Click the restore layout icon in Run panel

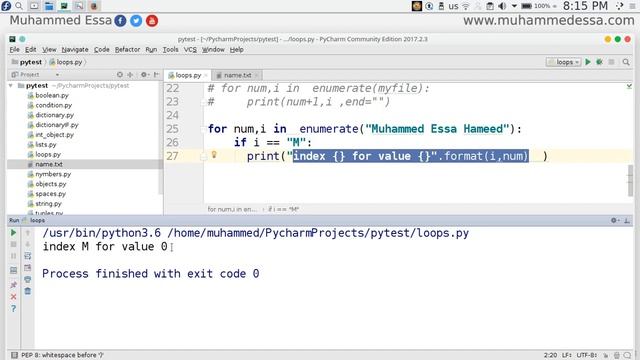[13, 270]
